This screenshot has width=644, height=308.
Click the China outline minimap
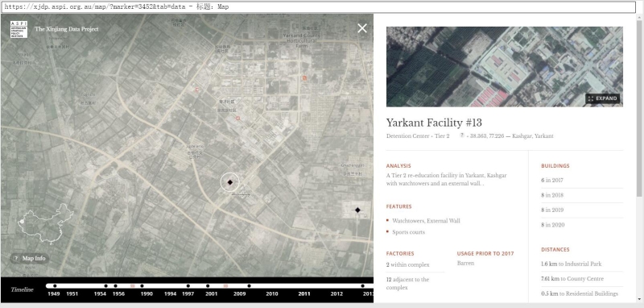[x=45, y=223]
